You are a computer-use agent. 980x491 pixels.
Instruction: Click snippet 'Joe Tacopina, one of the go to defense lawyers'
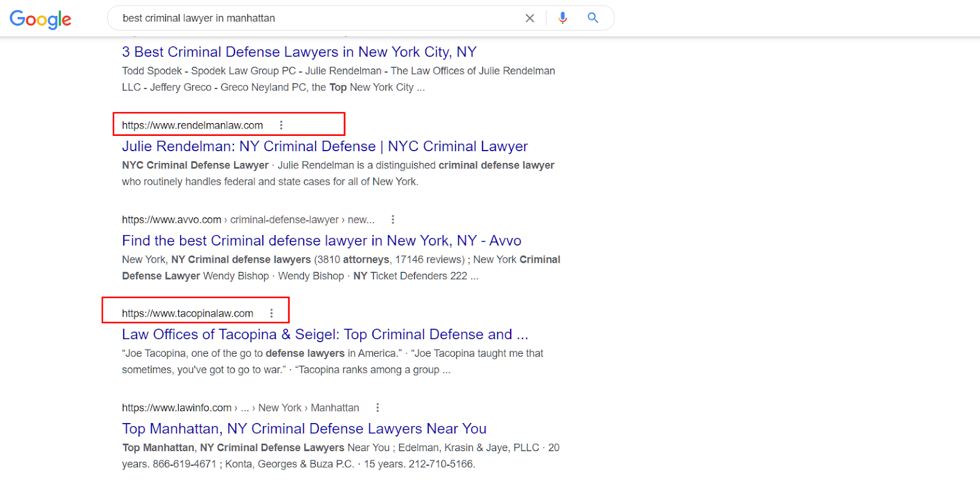(x=333, y=353)
